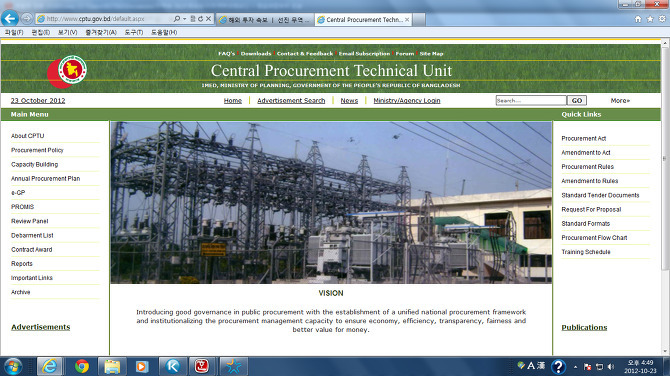This screenshot has height=376, width=670.
Task: Click the More» link
Action: point(620,100)
